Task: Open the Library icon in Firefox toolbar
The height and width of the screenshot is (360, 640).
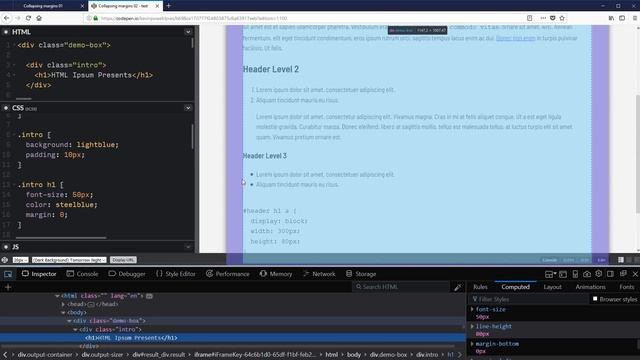Action: pos(611,18)
